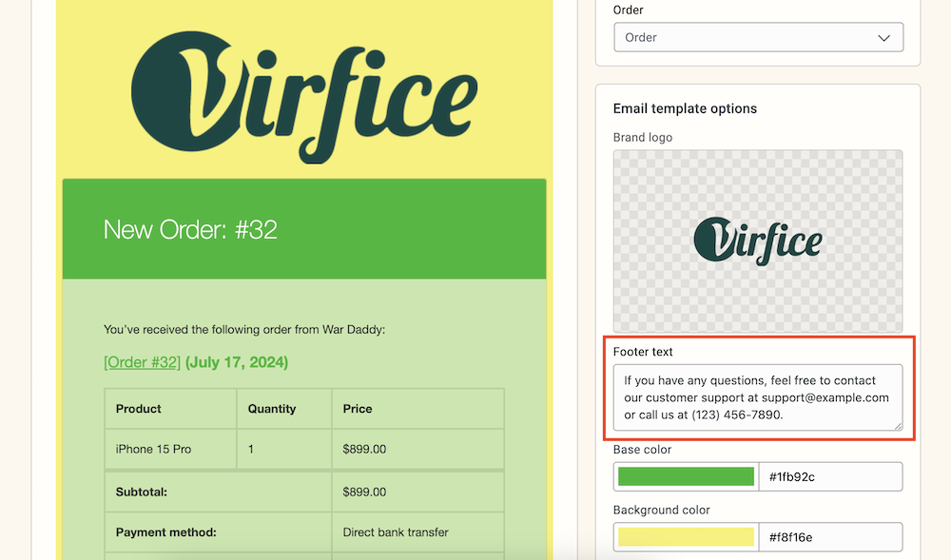Edit the Background color hex value #f8f16e
The height and width of the screenshot is (560, 951).
(830, 537)
